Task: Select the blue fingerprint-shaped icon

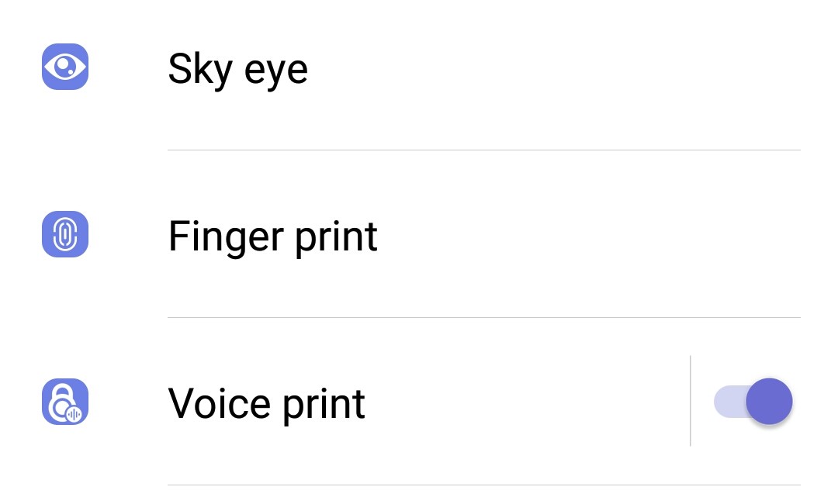Action: [65, 234]
